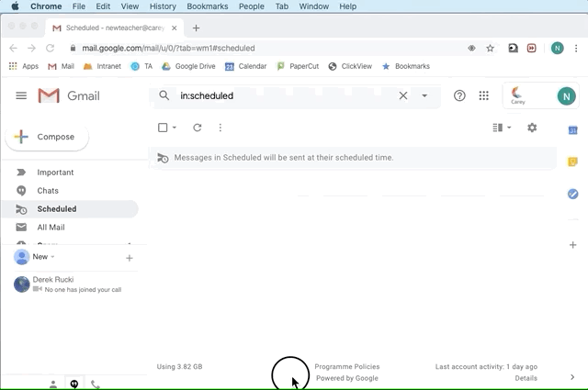Screen dimensions: 588x390
Task: Open Mail bookmark
Action: tap(62, 66)
